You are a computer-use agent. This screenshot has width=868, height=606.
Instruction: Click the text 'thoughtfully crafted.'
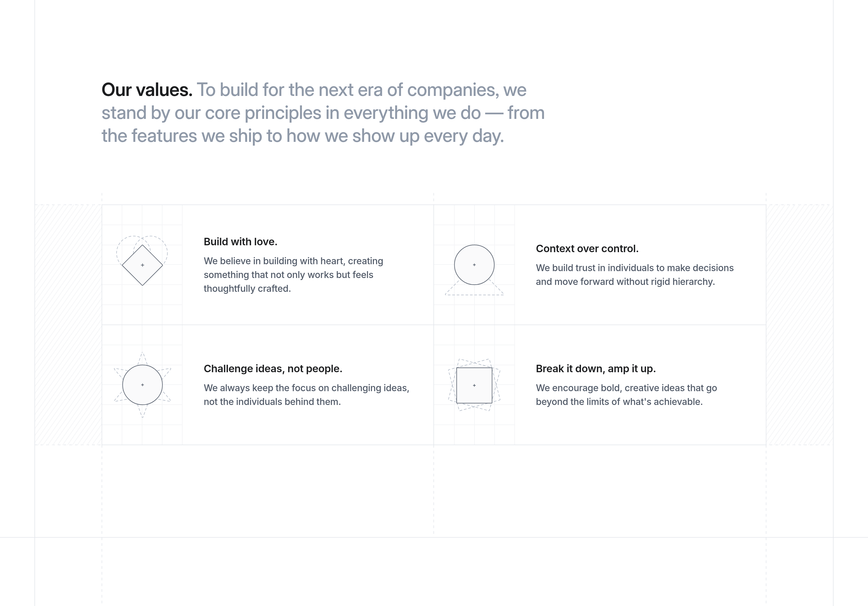tap(247, 289)
